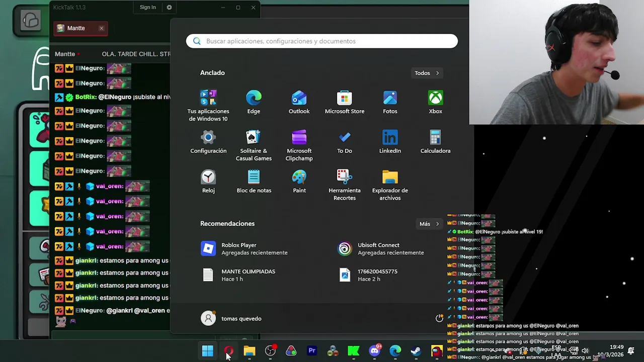Open Outlook pinned app

pos(299,102)
